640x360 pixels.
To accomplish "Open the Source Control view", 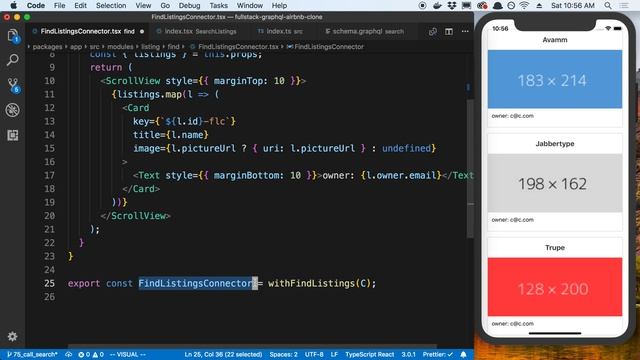I will [x=13, y=85].
